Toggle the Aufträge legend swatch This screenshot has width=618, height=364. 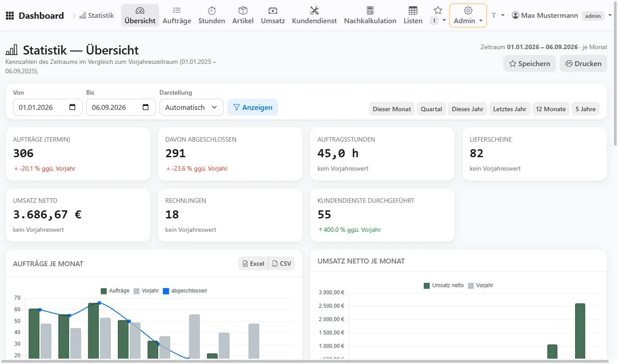104,291
